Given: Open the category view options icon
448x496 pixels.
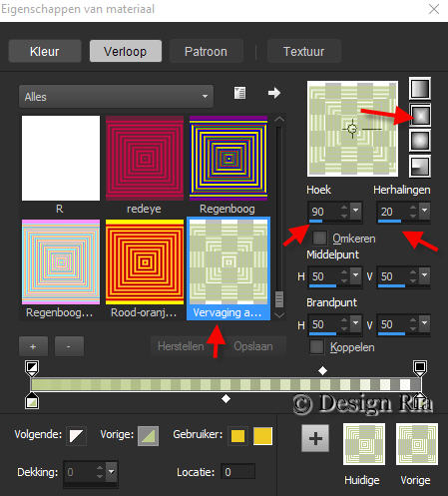Looking at the screenshot, I should coord(239,93).
